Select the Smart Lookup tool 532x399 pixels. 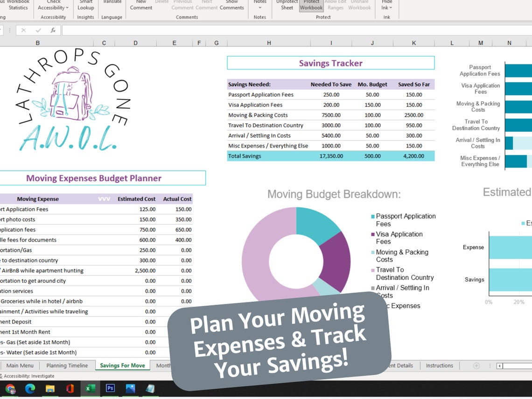pyautogui.click(x=85, y=6)
